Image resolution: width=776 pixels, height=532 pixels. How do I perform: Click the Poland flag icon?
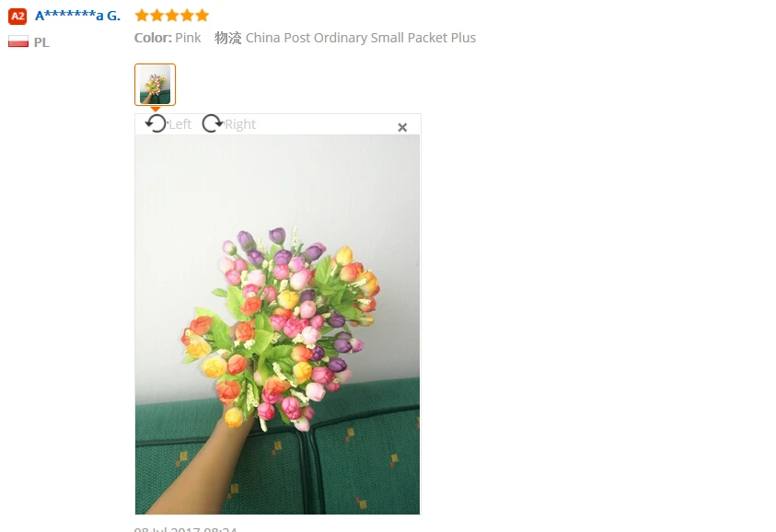18,41
